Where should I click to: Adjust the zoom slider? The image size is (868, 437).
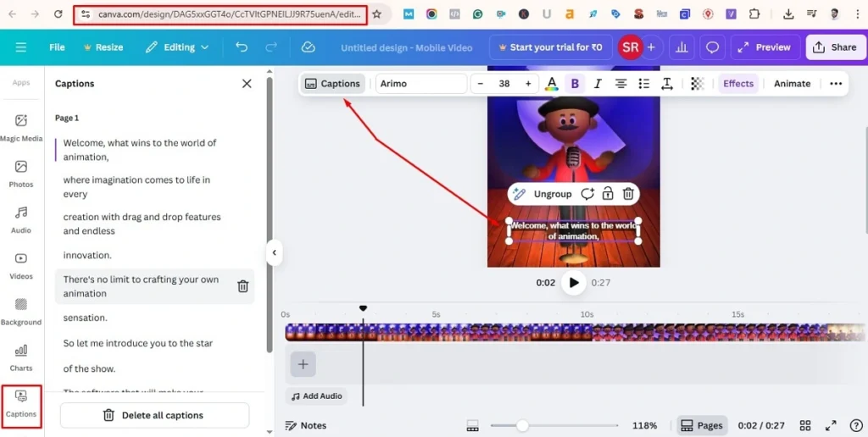point(522,425)
